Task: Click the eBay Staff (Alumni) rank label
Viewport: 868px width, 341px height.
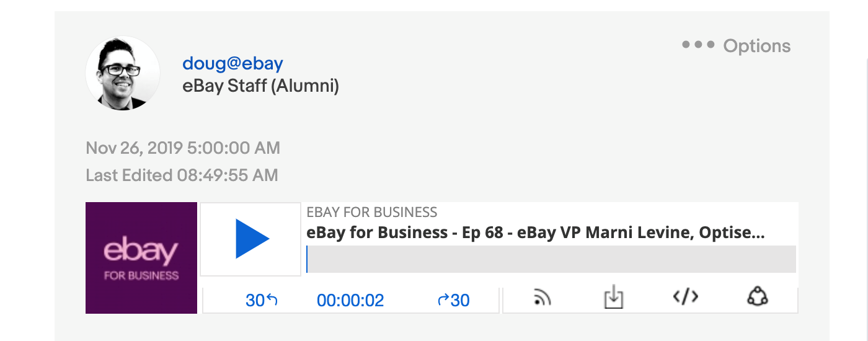Action: 260,86
